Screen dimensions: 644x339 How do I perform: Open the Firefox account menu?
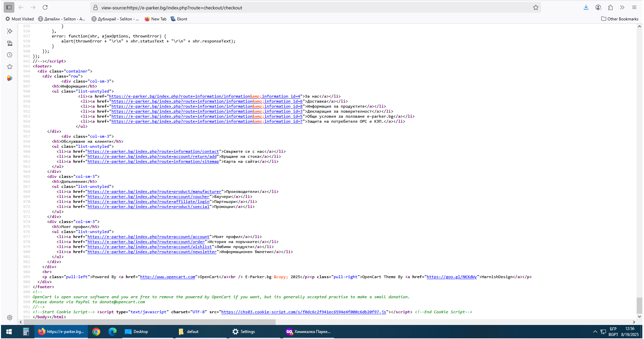point(598,7)
